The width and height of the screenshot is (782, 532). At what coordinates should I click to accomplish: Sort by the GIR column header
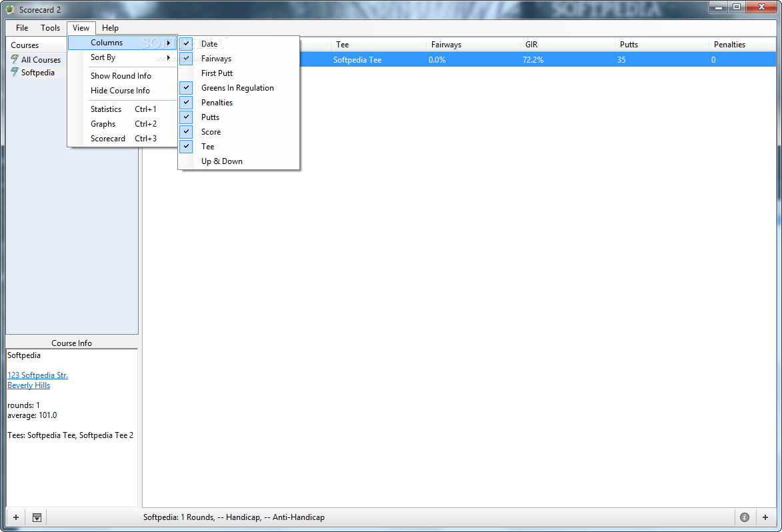tap(567, 45)
